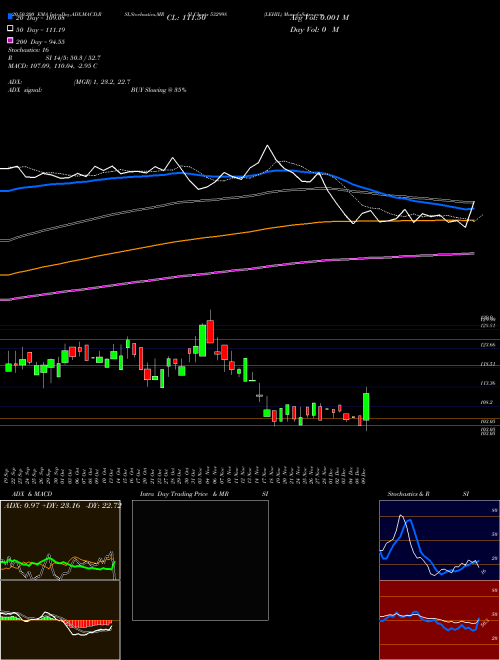Click the 'Stochastics & R SI' panel title
The image size is (500, 660).
pos(428,494)
